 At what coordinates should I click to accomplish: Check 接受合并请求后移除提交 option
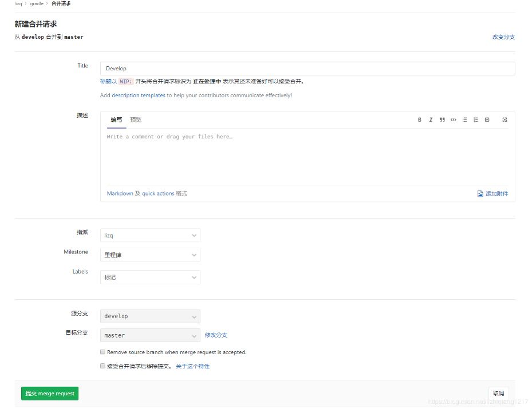pos(103,366)
